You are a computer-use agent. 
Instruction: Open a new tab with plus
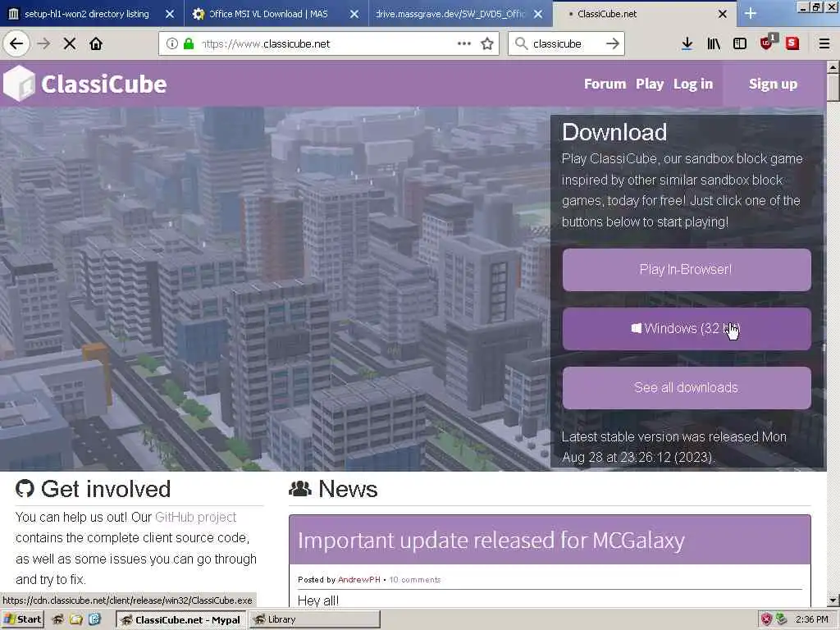pos(751,14)
